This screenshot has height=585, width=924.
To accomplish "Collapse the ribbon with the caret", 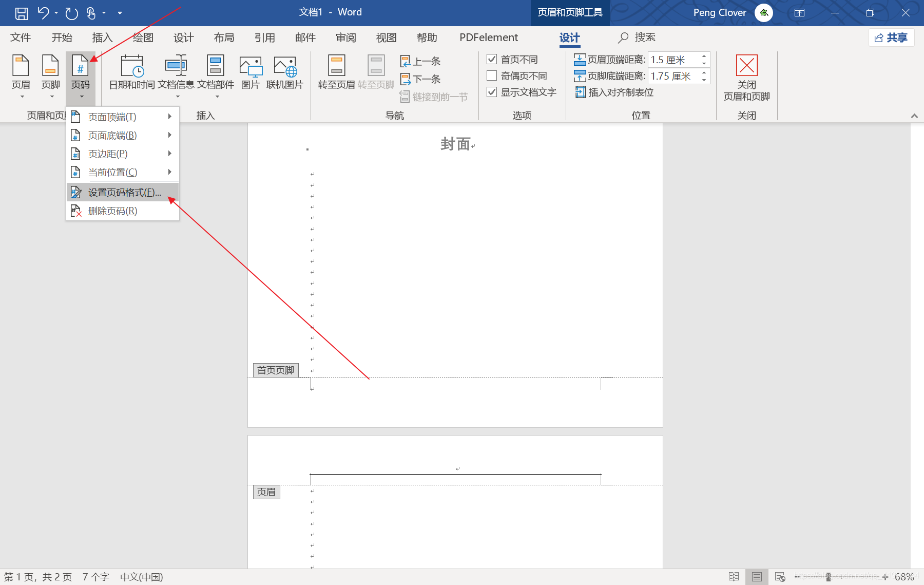I will click(x=914, y=116).
